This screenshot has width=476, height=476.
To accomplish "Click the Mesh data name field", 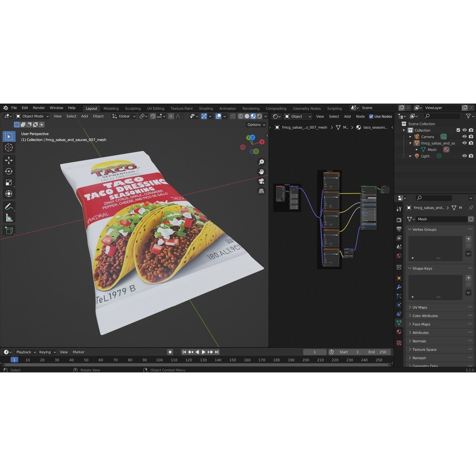I will coord(442,219).
